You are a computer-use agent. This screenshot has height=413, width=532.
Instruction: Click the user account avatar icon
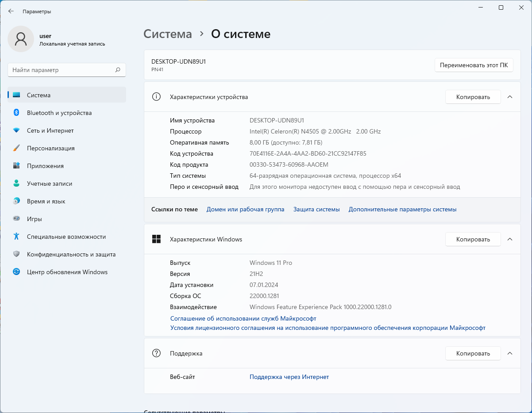coord(21,39)
